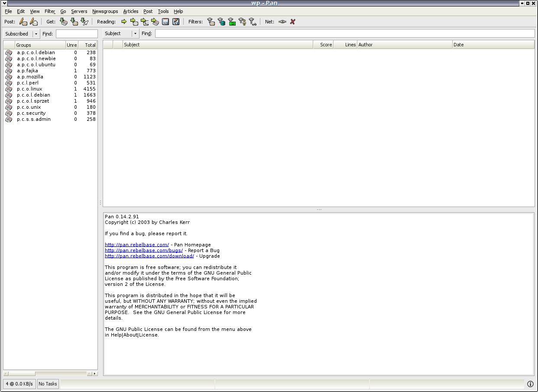The width and height of the screenshot is (538, 392).
Task: Open the Newsgroups menu
Action: [105, 11]
